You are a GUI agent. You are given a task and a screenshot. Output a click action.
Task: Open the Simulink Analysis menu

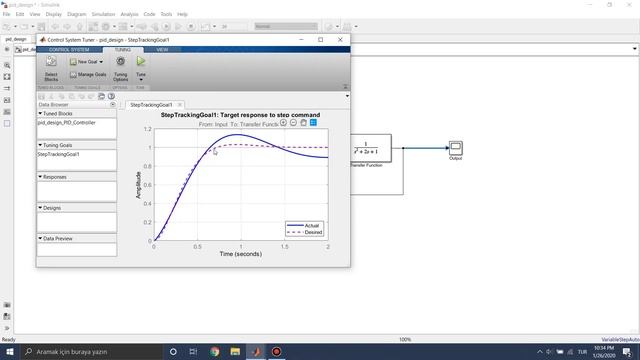coord(129,14)
